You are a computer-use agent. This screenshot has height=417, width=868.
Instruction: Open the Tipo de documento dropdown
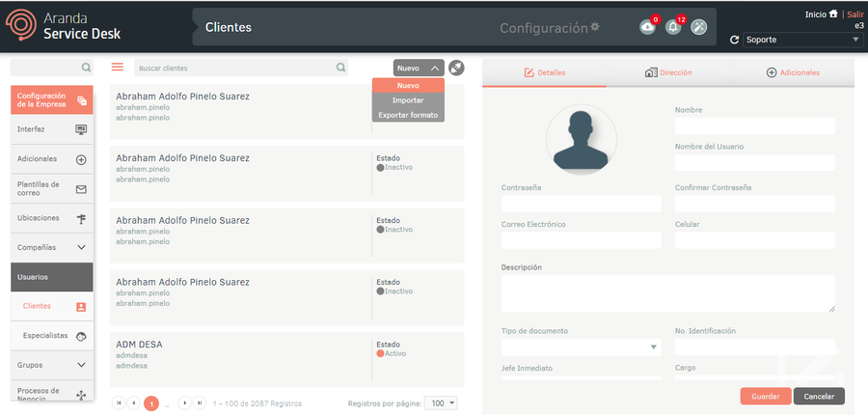tap(581, 347)
